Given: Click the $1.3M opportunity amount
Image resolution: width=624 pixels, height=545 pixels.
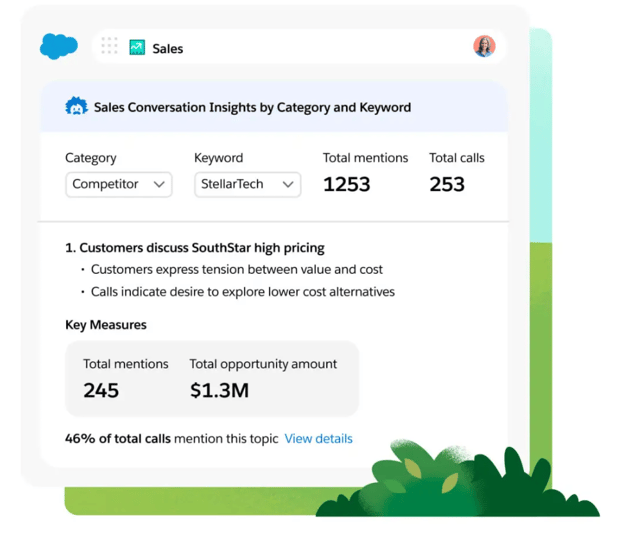Looking at the screenshot, I should pos(219,390).
